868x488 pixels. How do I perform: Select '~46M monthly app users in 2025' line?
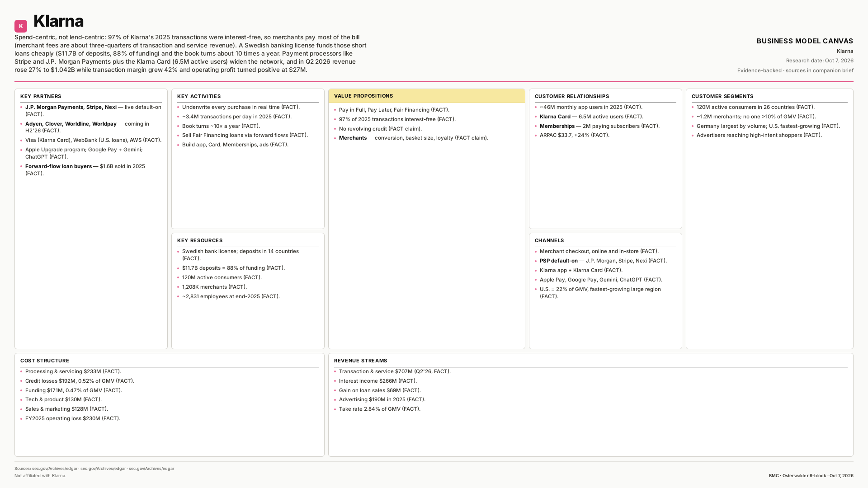(591, 107)
